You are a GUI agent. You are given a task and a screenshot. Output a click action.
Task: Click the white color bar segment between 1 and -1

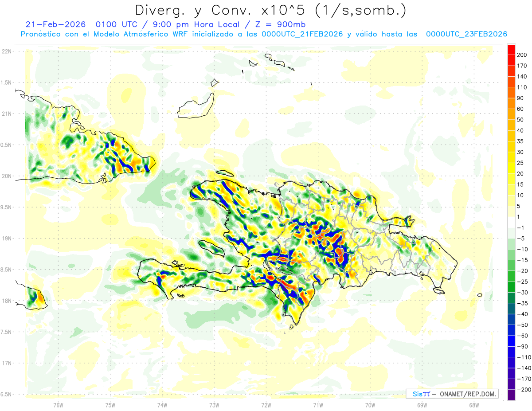511,222
